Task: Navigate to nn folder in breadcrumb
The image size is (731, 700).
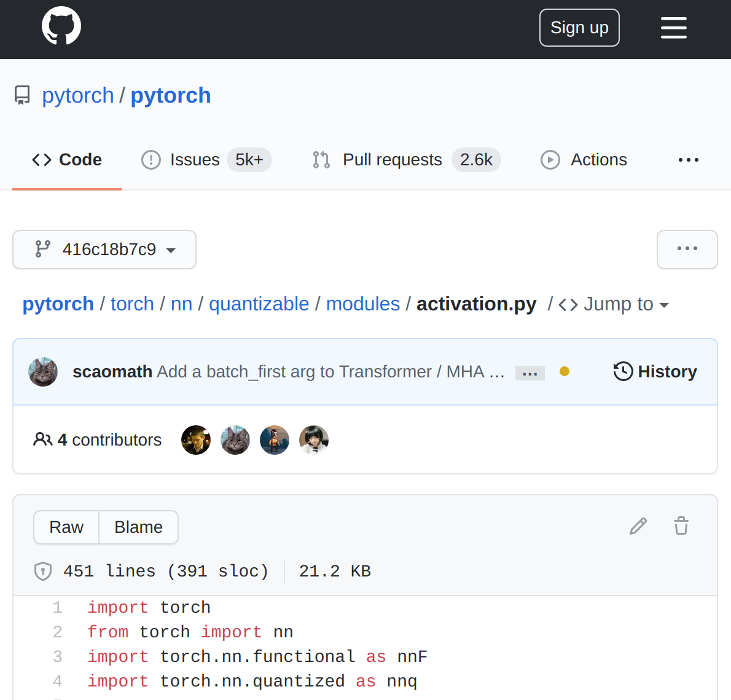Action: [x=181, y=304]
